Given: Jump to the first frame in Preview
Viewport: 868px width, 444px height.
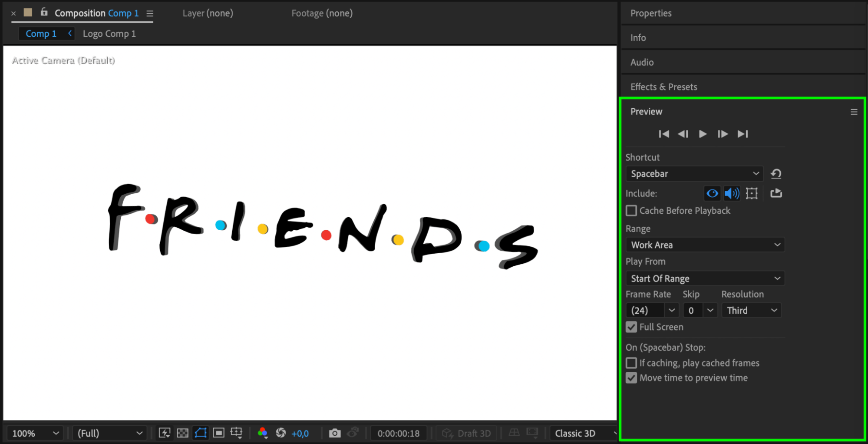Looking at the screenshot, I should [663, 134].
